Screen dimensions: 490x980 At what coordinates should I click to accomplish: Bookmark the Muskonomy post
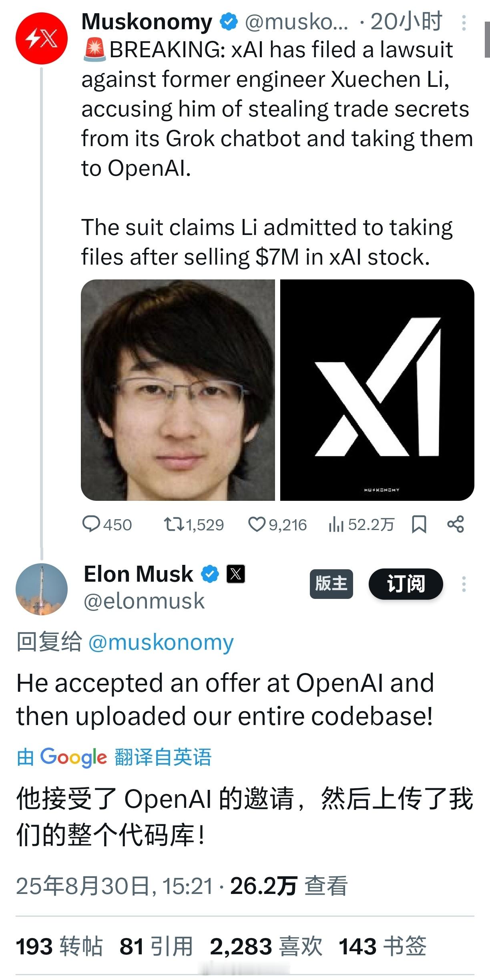tap(419, 524)
